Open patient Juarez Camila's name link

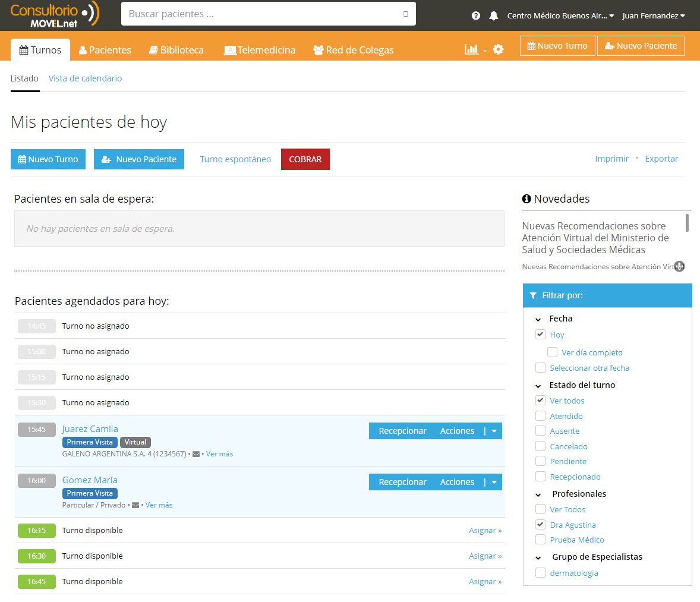click(90, 428)
